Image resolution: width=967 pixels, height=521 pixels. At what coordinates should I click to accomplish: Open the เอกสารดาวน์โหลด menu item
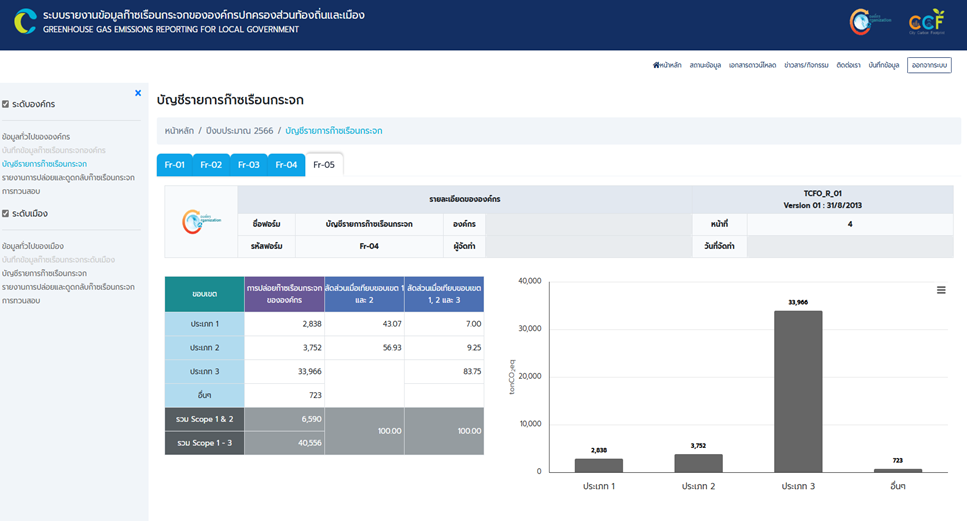(x=753, y=65)
